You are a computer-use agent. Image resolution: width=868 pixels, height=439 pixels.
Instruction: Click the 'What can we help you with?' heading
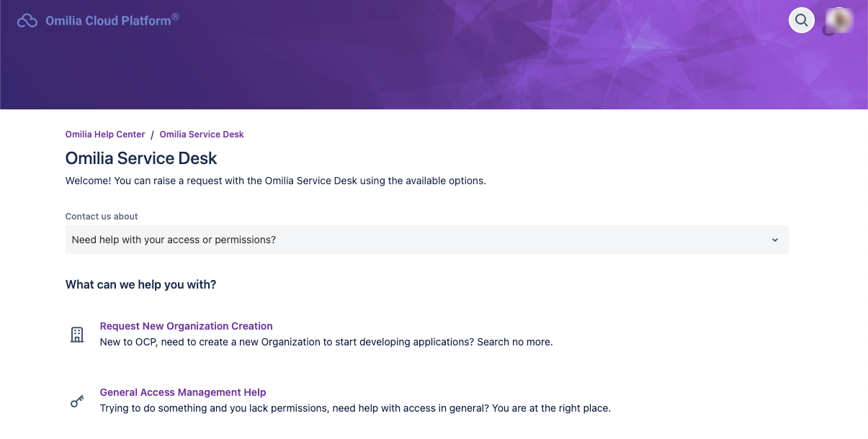click(141, 284)
